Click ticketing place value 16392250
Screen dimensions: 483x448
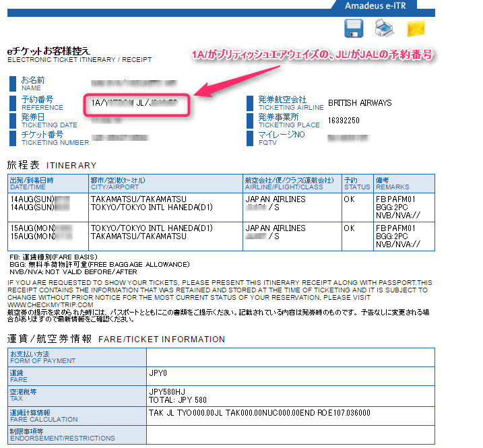pos(344,121)
